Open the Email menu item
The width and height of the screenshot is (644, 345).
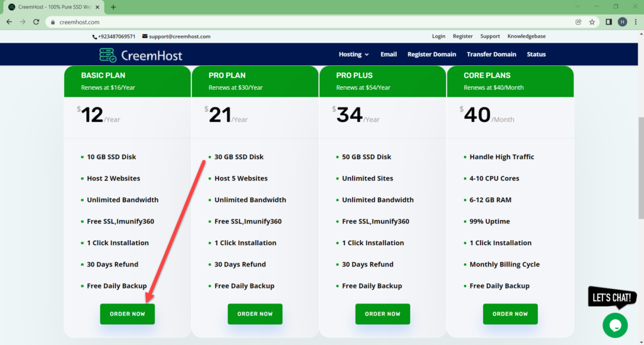[389, 54]
